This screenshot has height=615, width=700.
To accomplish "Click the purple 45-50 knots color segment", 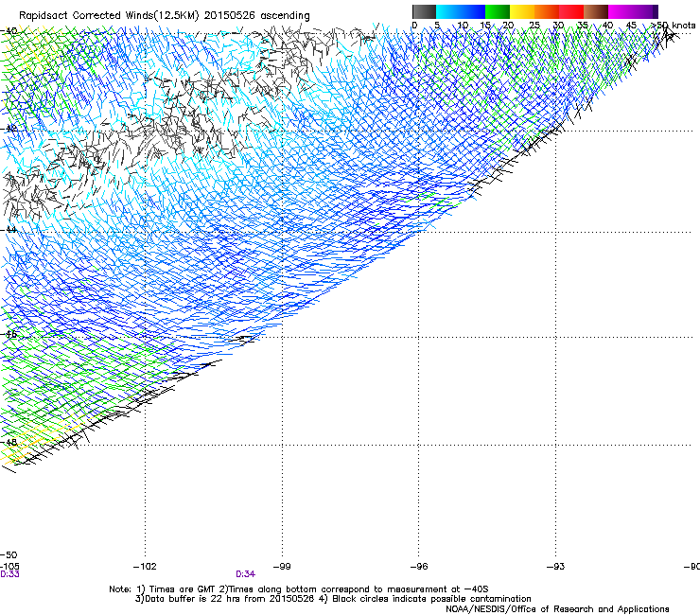I will [x=645, y=11].
